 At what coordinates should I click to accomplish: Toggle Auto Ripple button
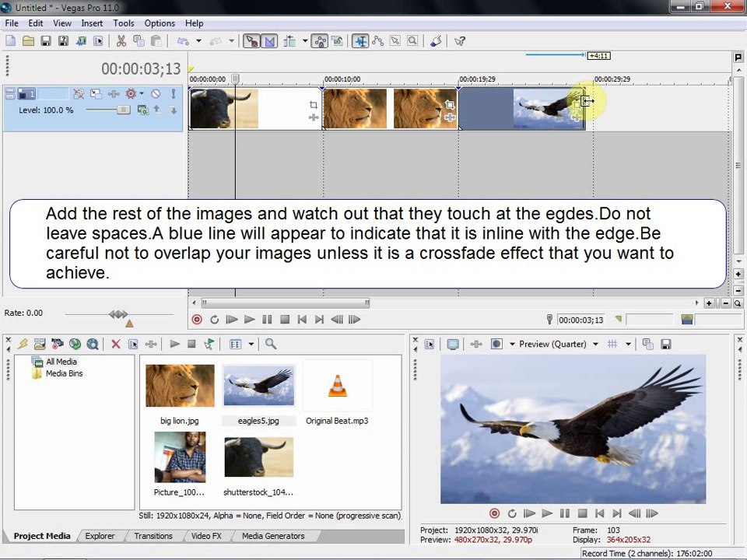[289, 41]
